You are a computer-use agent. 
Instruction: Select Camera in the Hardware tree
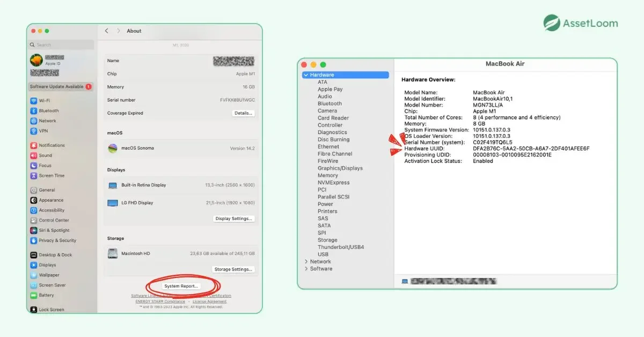(x=327, y=111)
